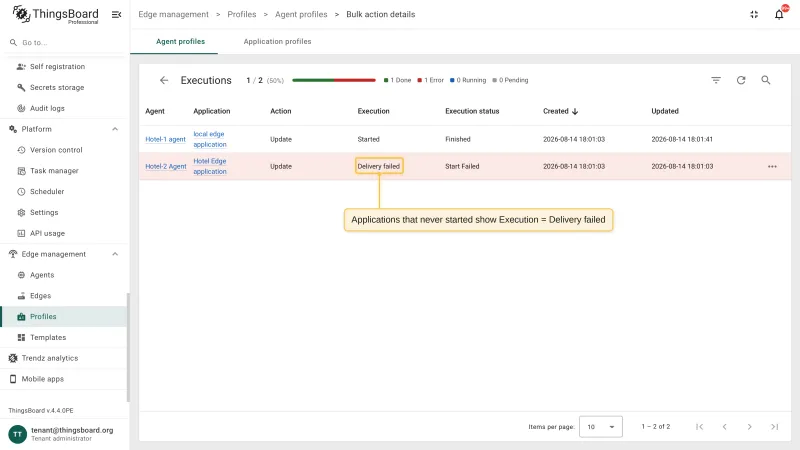The height and width of the screenshot is (450, 800).
Task: Click the Templates icon in sidebar
Action: tap(21, 338)
